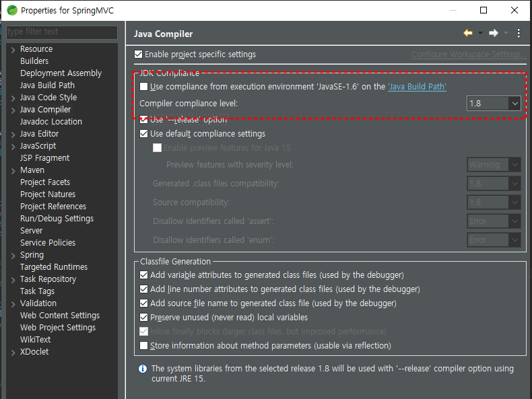Expand the Task Repository node

(13, 280)
